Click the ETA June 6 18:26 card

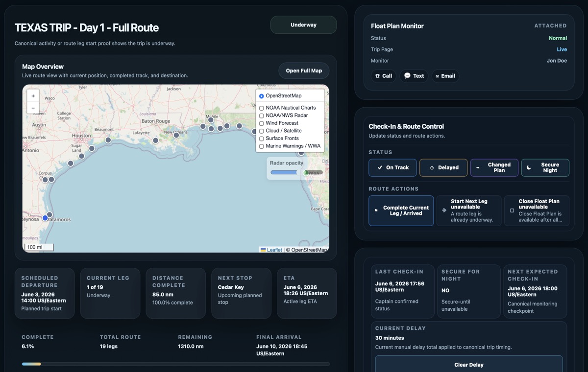point(307,293)
